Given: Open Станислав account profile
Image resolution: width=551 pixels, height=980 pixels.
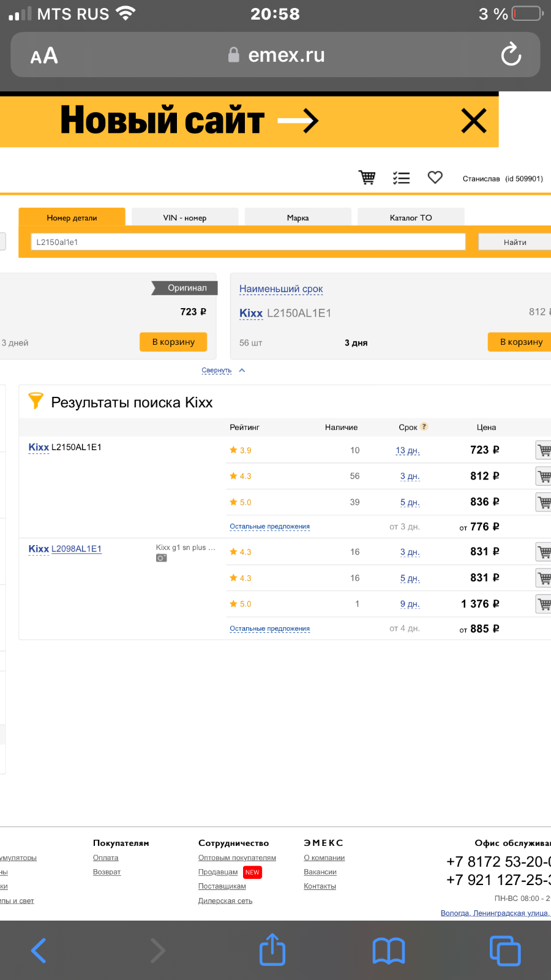Looking at the screenshot, I should click(503, 179).
